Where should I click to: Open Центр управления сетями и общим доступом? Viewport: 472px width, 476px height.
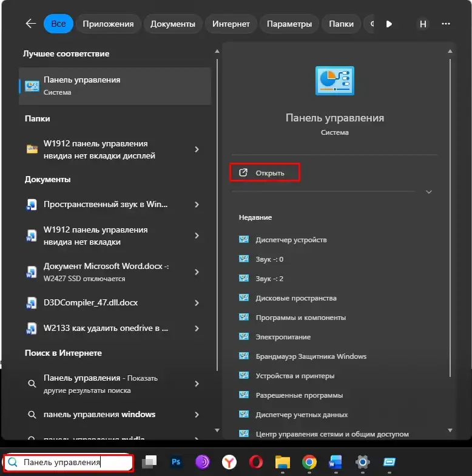pyautogui.click(x=332, y=434)
